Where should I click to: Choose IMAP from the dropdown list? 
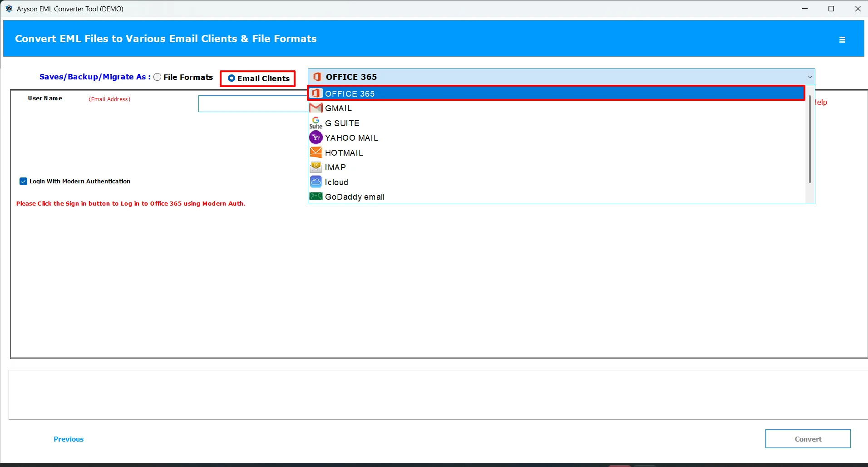click(557, 167)
